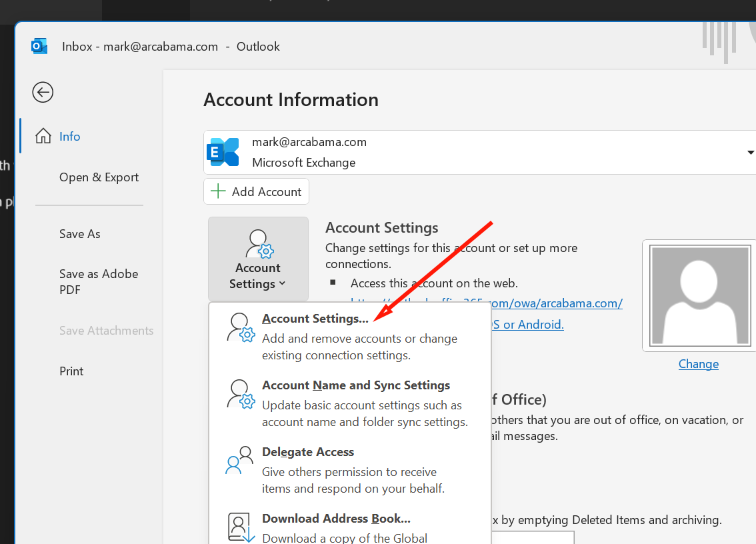Click the Account Name and Sync Settings icon
Viewport: 756px width, 544px height.
241,394
